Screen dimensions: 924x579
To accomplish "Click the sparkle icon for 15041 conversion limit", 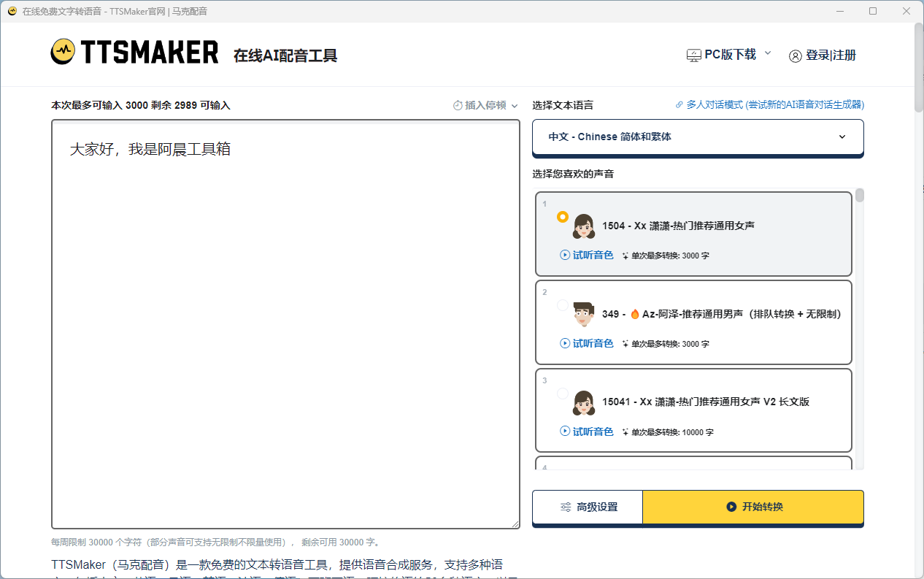I will coord(625,432).
